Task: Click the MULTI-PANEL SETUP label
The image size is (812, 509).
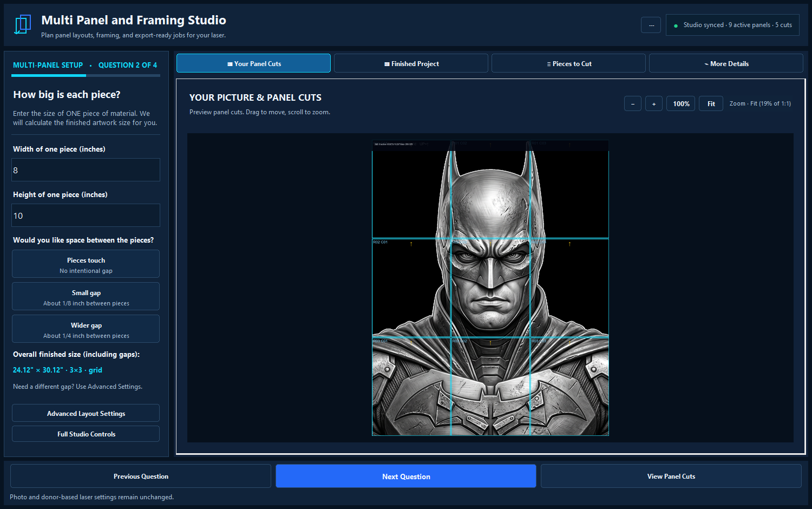Action: point(48,65)
